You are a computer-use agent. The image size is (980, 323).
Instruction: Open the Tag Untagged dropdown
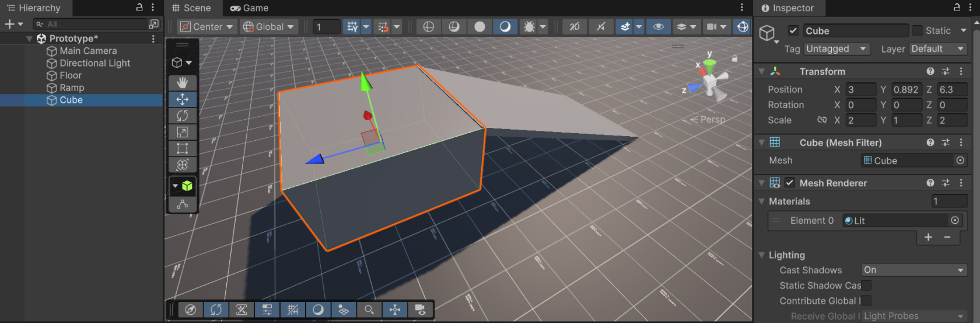(x=837, y=49)
